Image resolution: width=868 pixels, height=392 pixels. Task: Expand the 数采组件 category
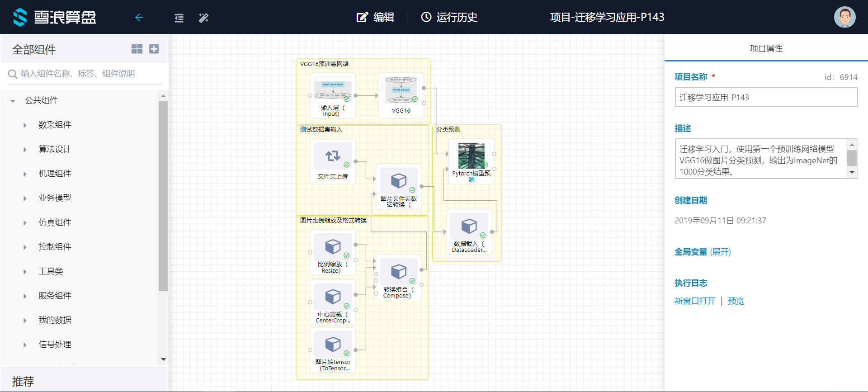coord(25,125)
